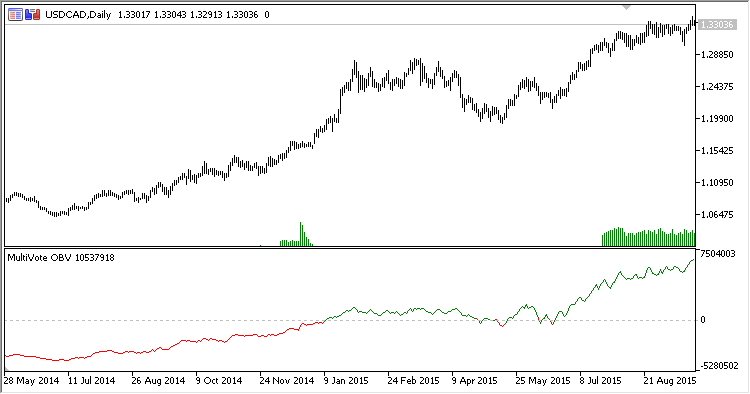Click price scale value 1.19900

(717, 119)
